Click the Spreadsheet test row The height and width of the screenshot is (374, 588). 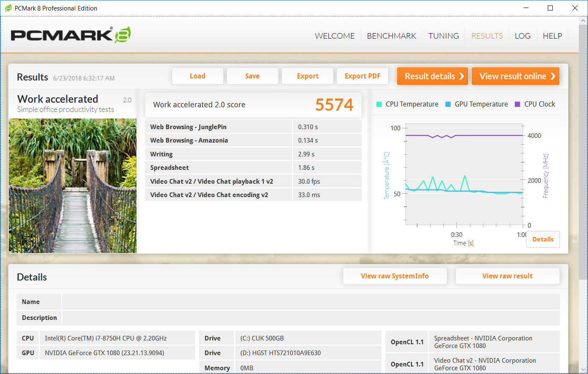pos(253,168)
